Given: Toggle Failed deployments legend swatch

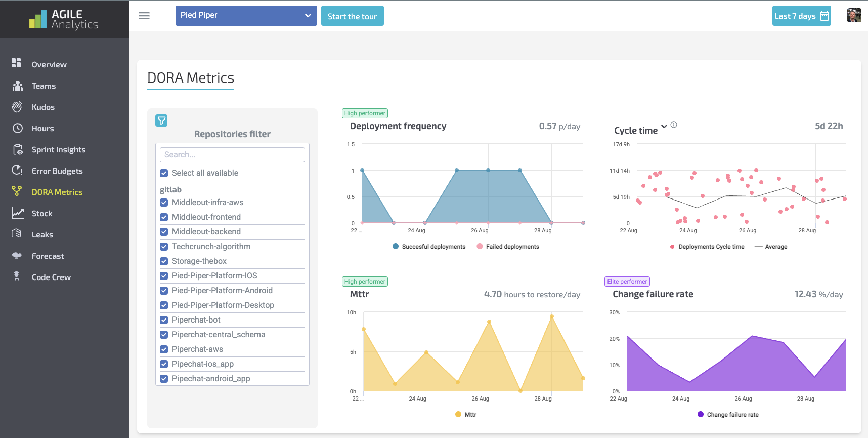Looking at the screenshot, I should (480, 247).
